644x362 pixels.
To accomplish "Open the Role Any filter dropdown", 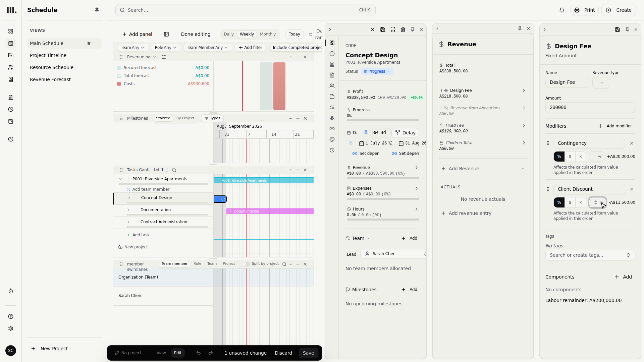I will click(x=165, y=48).
